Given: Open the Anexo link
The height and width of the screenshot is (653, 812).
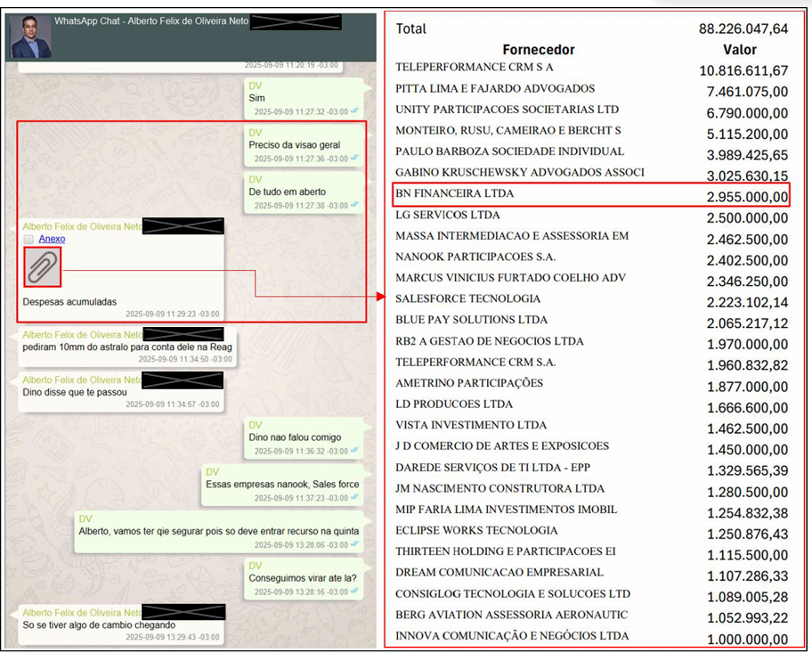Looking at the screenshot, I should point(52,239).
